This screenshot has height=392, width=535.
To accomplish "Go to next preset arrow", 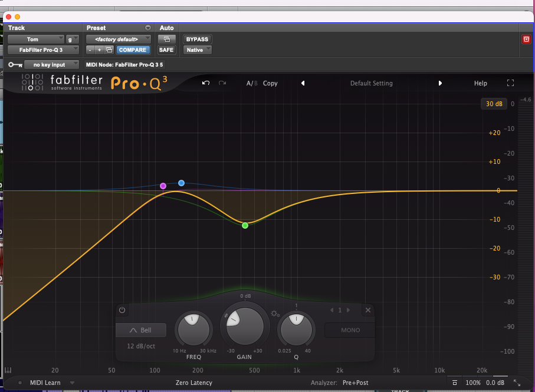I will coord(440,83).
